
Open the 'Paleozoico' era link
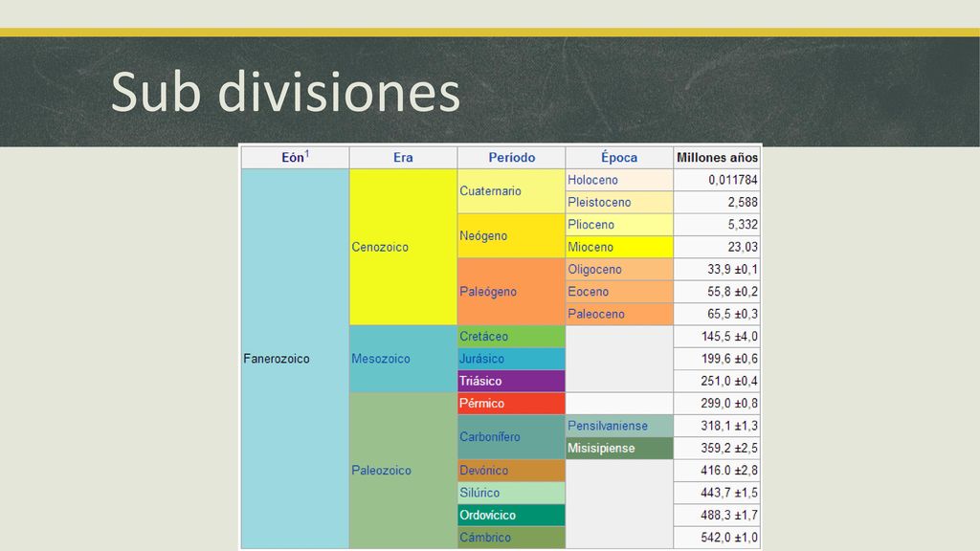[x=381, y=471]
